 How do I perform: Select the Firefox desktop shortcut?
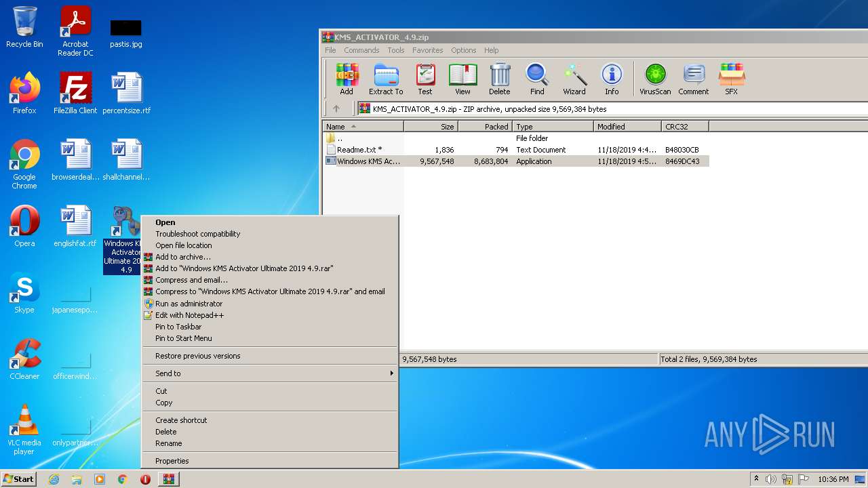point(24,93)
